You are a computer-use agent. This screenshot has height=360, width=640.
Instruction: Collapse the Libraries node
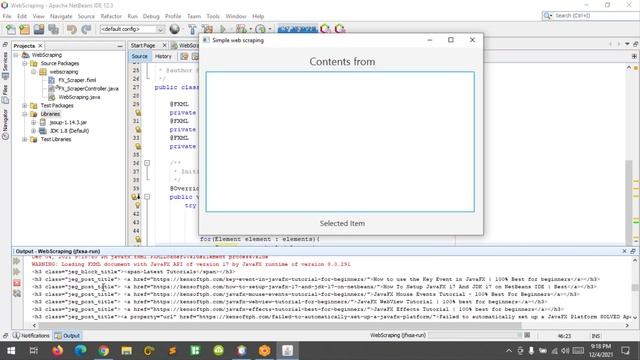pyautogui.click(x=25, y=114)
